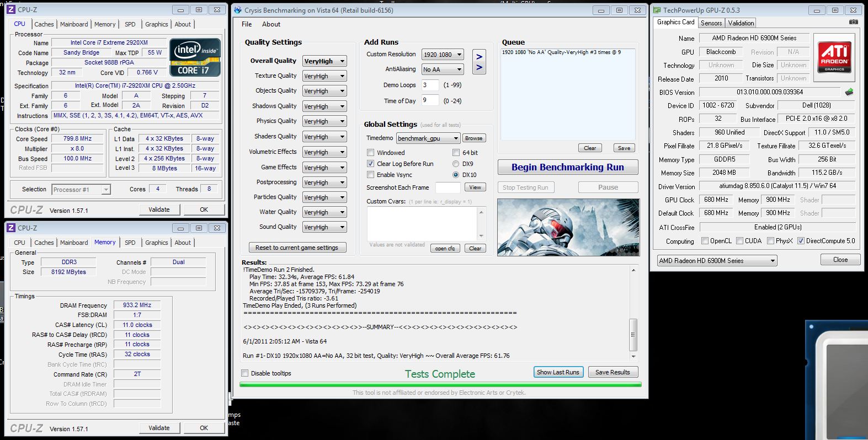The height and width of the screenshot is (440, 868).
Task: Toggle the PhysX checkbox in GPU-Z
Action: coord(770,241)
